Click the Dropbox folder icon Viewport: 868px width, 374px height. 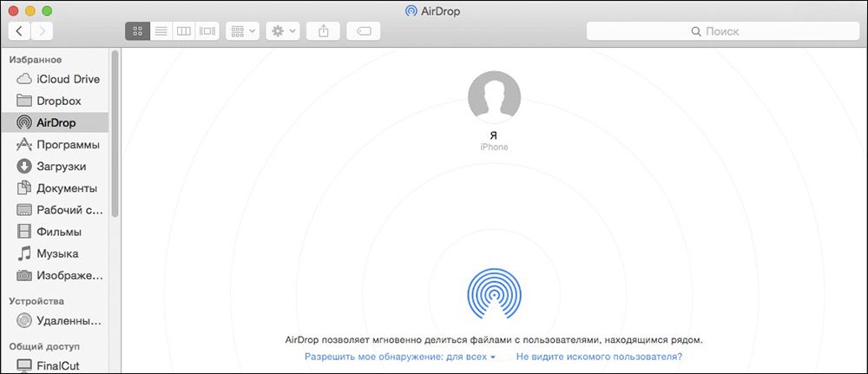point(24,101)
